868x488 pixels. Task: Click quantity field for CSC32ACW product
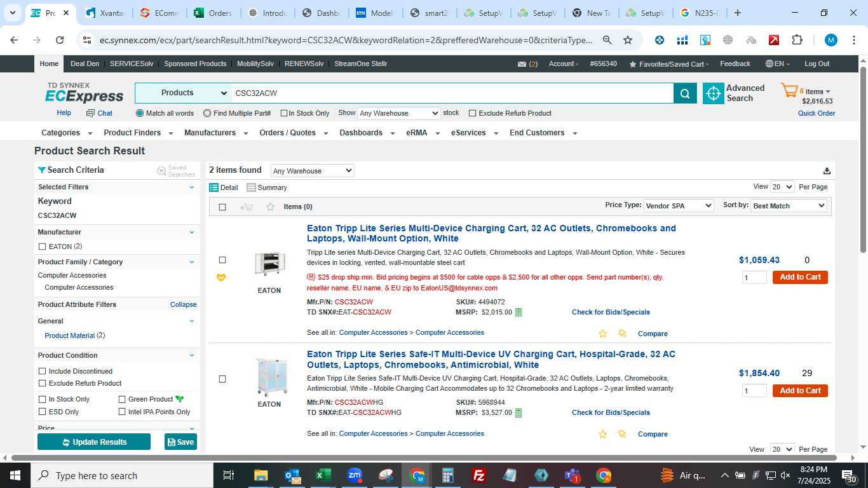tap(754, 278)
